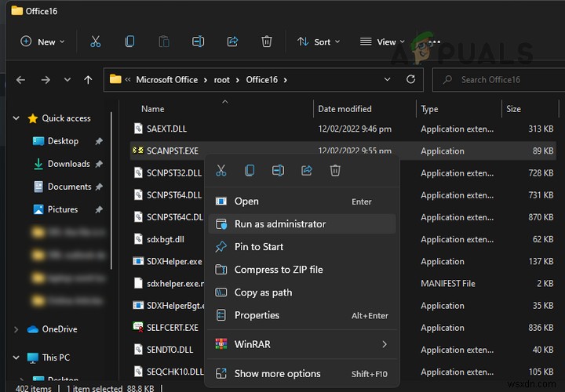
Task: Click the Rename icon in the context menu
Action: click(x=278, y=170)
